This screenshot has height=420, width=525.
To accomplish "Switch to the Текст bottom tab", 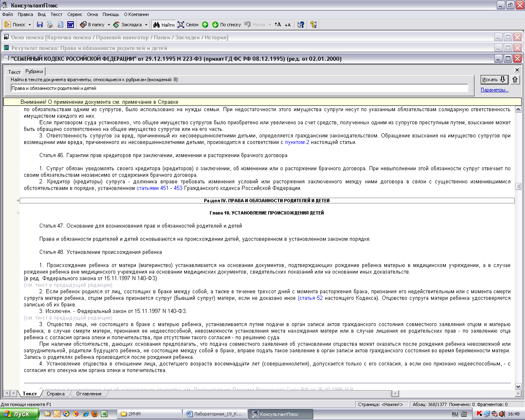I will (30, 394).
